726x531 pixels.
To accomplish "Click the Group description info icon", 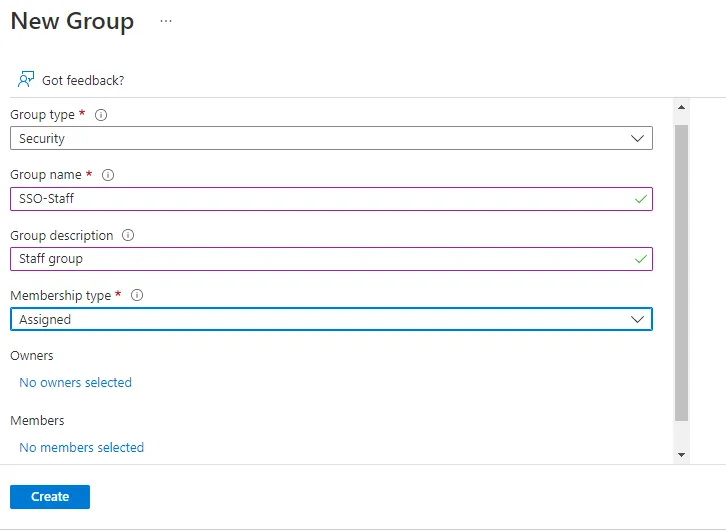I will [x=128, y=235].
